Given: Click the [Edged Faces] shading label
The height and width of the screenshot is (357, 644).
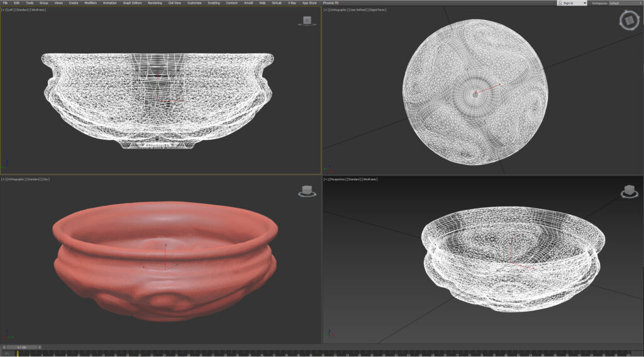Looking at the screenshot, I should click(x=377, y=10).
